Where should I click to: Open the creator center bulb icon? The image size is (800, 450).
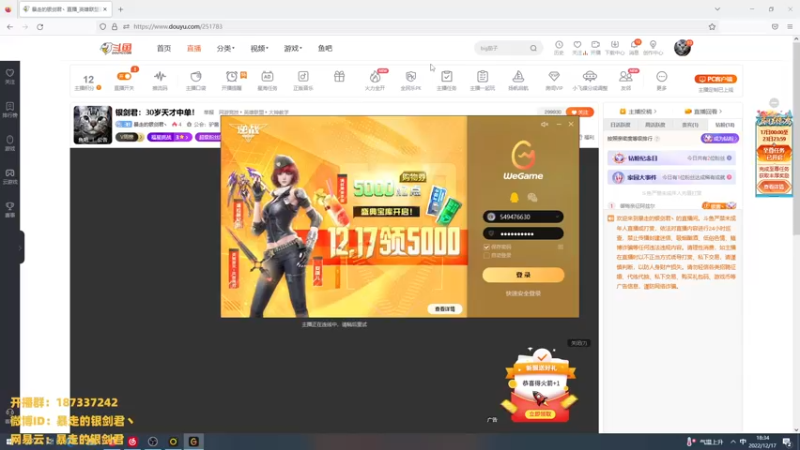[653, 47]
